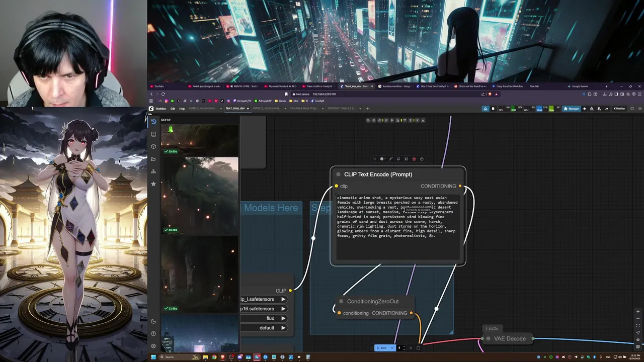
Task: Open the Run button dropdown arrow
Action: pyautogui.click(x=392, y=348)
